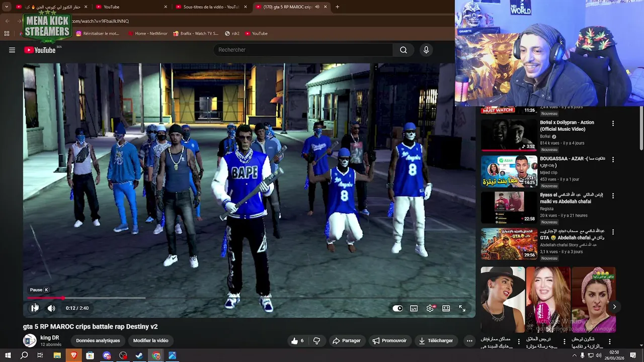Switch to theater mode view
This screenshot has height=362, width=644.
pos(446,308)
